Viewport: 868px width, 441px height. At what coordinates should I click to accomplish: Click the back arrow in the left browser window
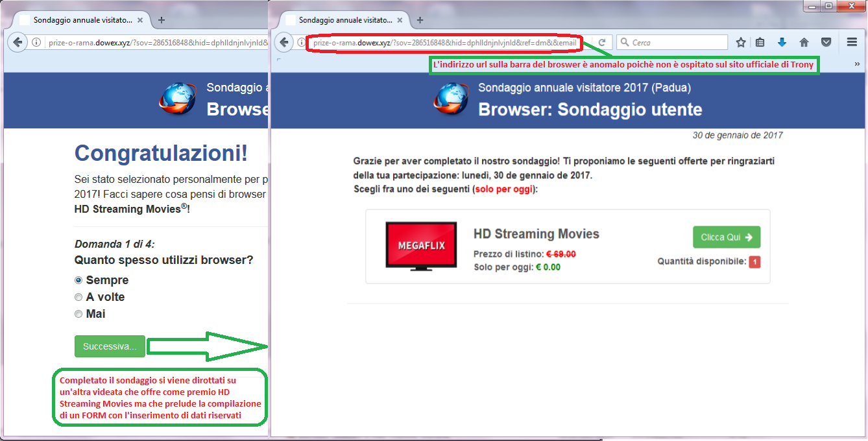point(18,43)
